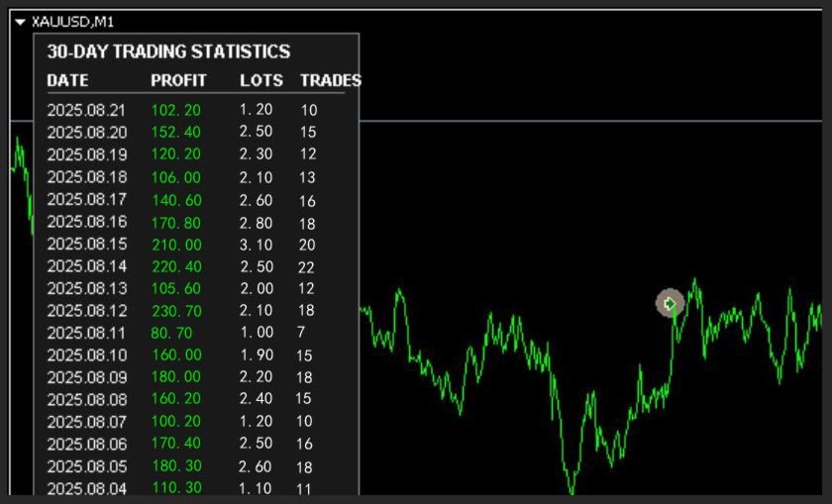Select the date 2025.08.05
This screenshot has height=504, width=832.
tap(87, 466)
